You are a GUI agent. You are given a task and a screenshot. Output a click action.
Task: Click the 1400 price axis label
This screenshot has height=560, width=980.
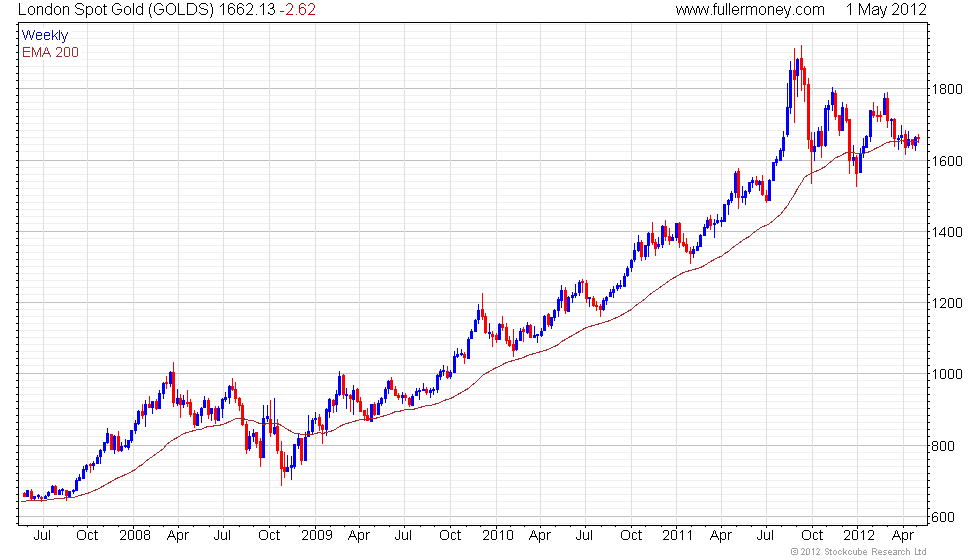point(947,232)
